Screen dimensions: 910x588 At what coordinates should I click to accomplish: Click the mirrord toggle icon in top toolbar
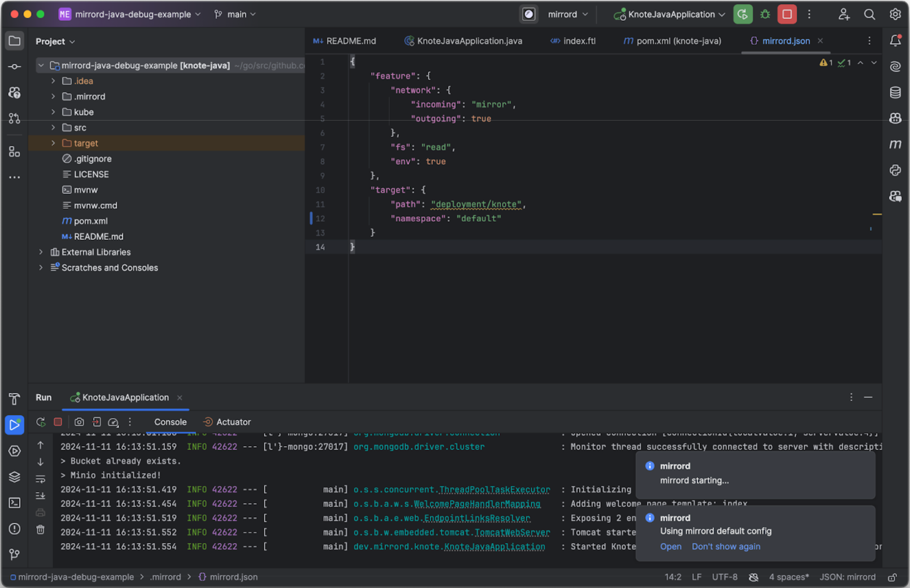point(529,15)
